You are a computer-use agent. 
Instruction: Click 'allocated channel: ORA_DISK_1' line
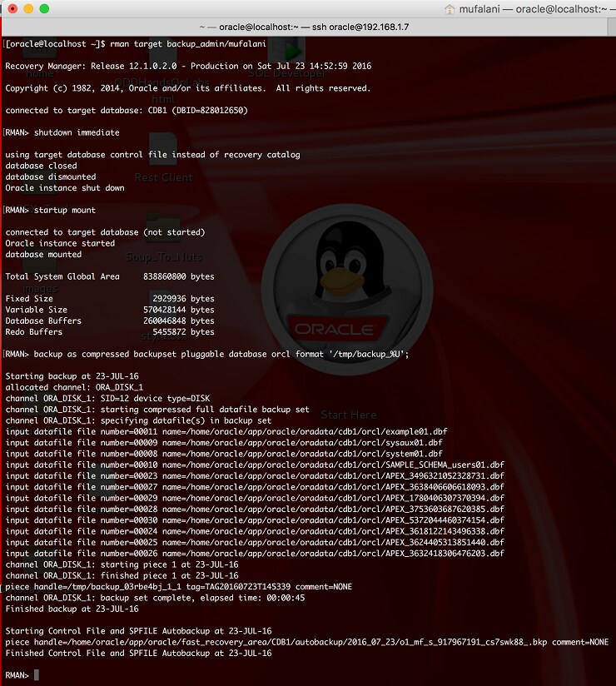[x=74, y=387]
